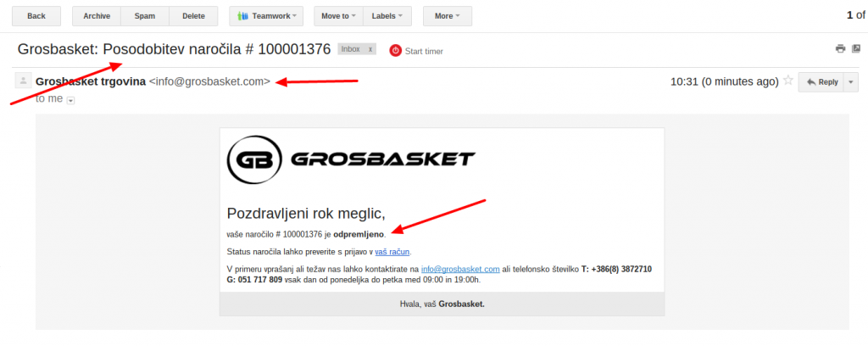This screenshot has width=868, height=346.
Task: Open the More actions menu
Action: (448, 16)
